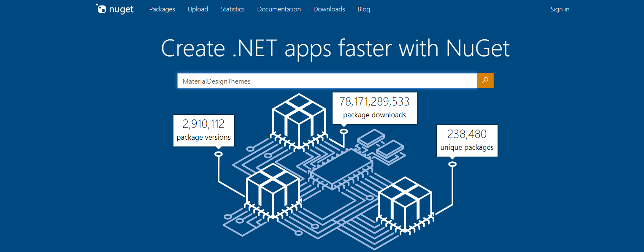Click the nuget brand name text
The height and width of the screenshot is (252, 644).
click(122, 9)
